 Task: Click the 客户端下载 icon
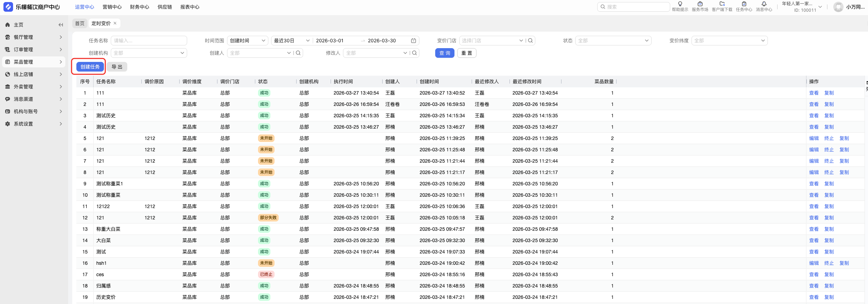(722, 4)
